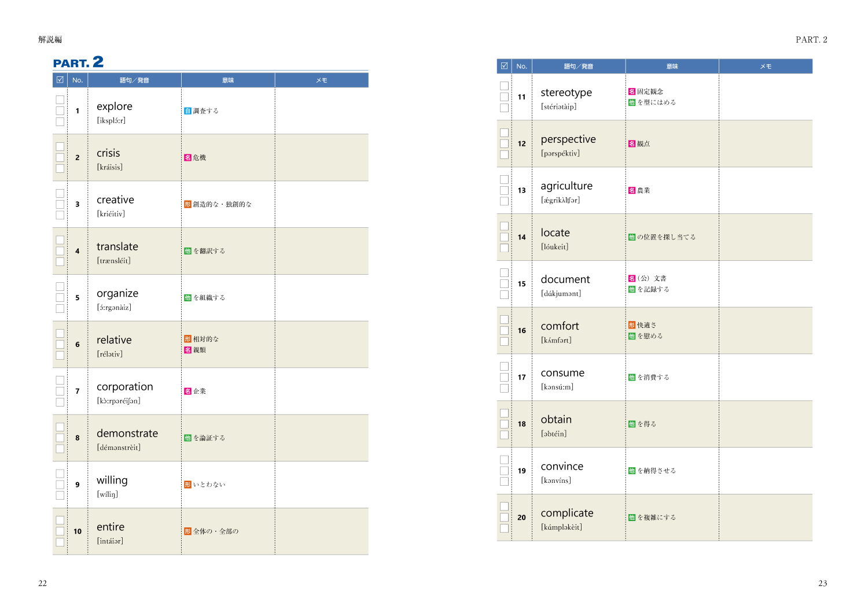Image resolution: width=868 pixels, height=613 pixels.
Task: Click the word demonstrate
Action: pyautogui.click(x=127, y=434)
